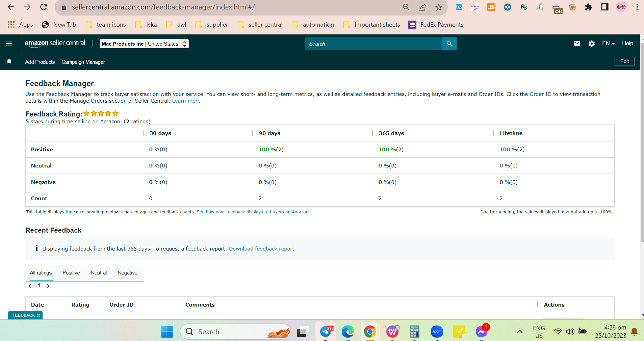Launch Telegram from the taskbar
The height and width of the screenshot is (341, 644).
coord(326,332)
